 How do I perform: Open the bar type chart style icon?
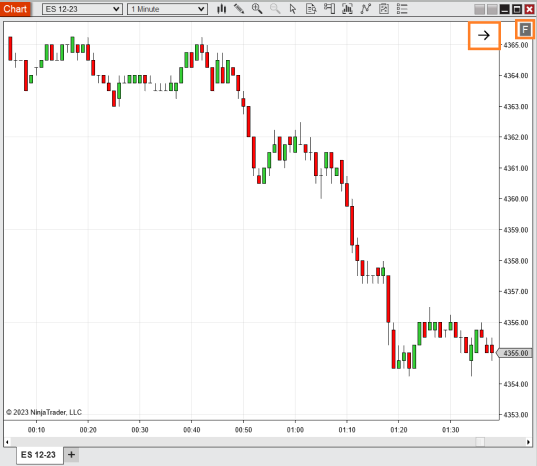tap(222, 9)
